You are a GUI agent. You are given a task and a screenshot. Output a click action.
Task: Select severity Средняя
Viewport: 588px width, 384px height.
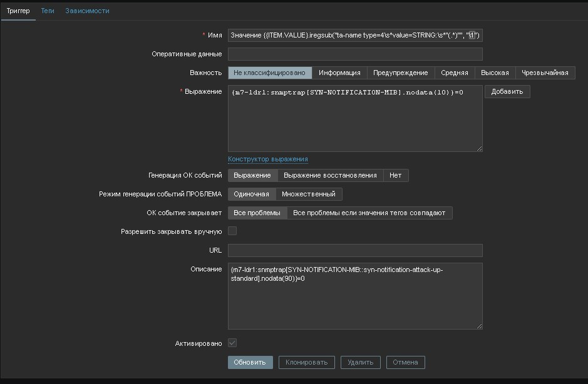[455, 73]
